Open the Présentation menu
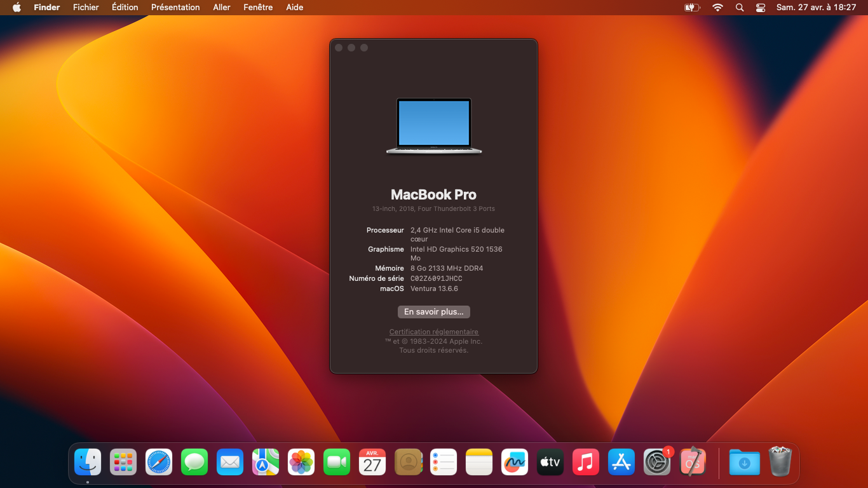The width and height of the screenshot is (868, 488). tap(175, 8)
